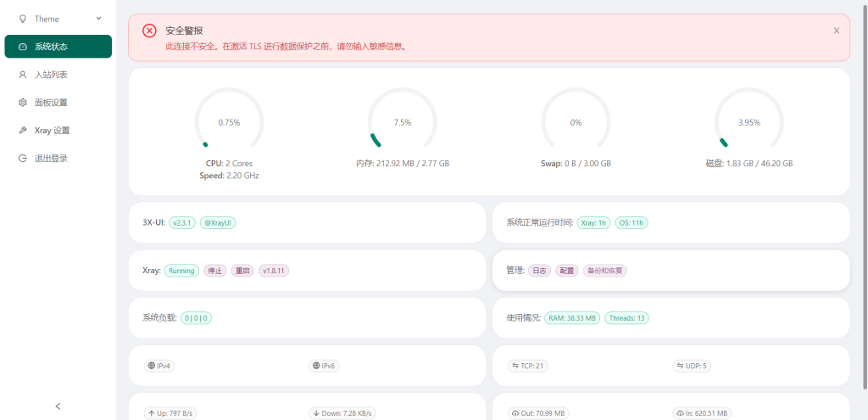This screenshot has width=868, height=420.
Task: Click the red error icon in alert
Action: point(149,31)
